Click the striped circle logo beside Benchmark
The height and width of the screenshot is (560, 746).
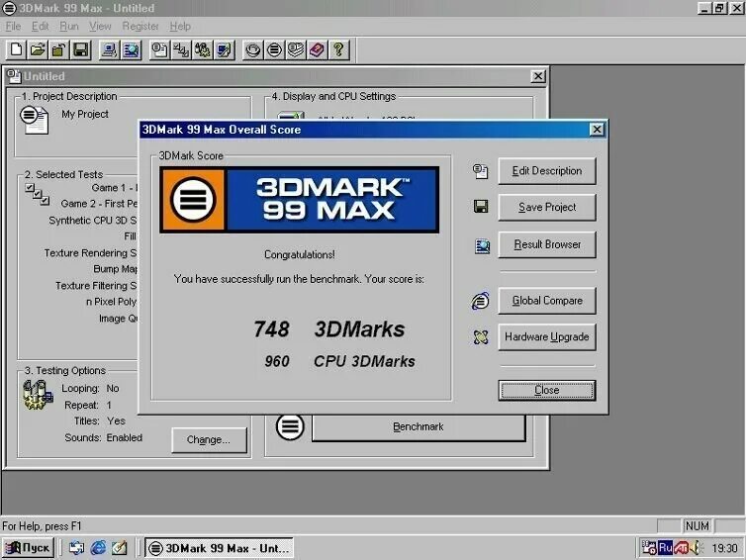[290, 426]
